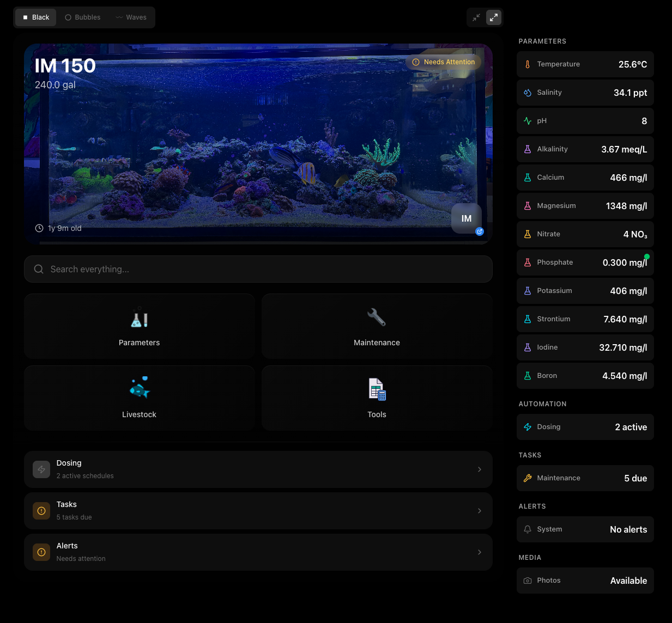The width and height of the screenshot is (672, 623).
Task: Switch to the Bubbles background theme
Action: pos(83,17)
